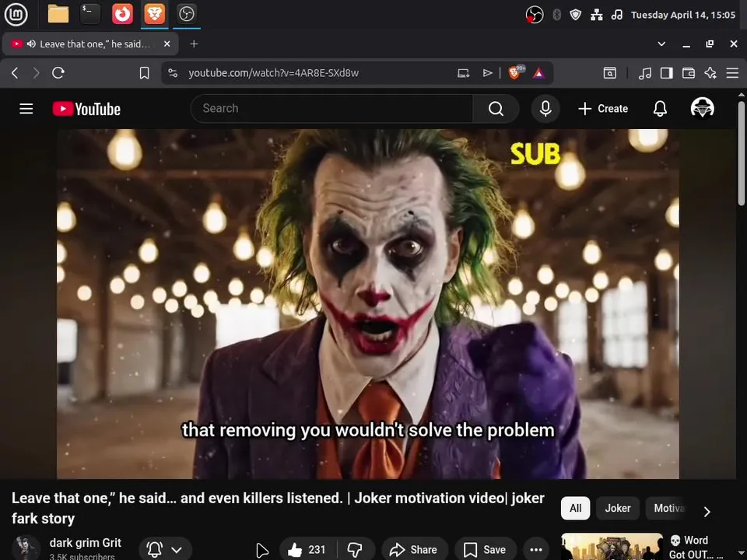Viewport: 747px width, 560px height.
Task: Like the video with 231 likes
Action: (x=308, y=550)
